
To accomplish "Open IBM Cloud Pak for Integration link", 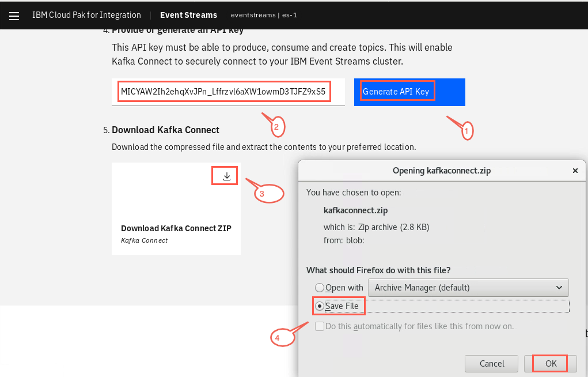I will [86, 15].
